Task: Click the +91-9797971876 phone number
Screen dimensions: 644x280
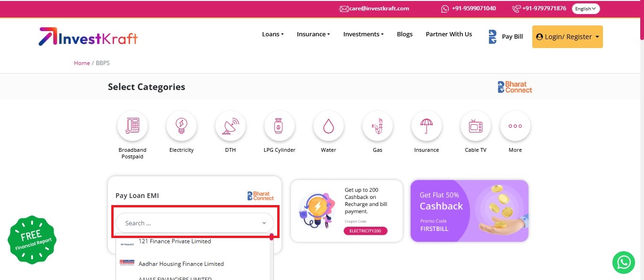Action: pyautogui.click(x=544, y=8)
